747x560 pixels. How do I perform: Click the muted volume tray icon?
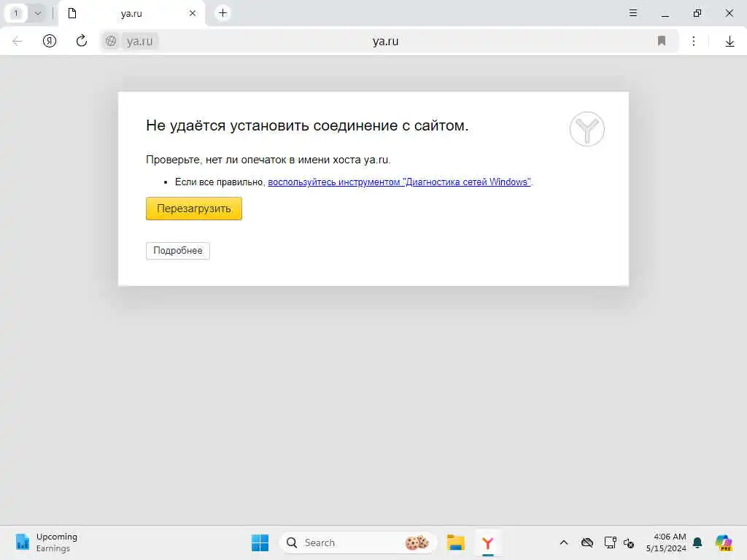click(x=629, y=542)
